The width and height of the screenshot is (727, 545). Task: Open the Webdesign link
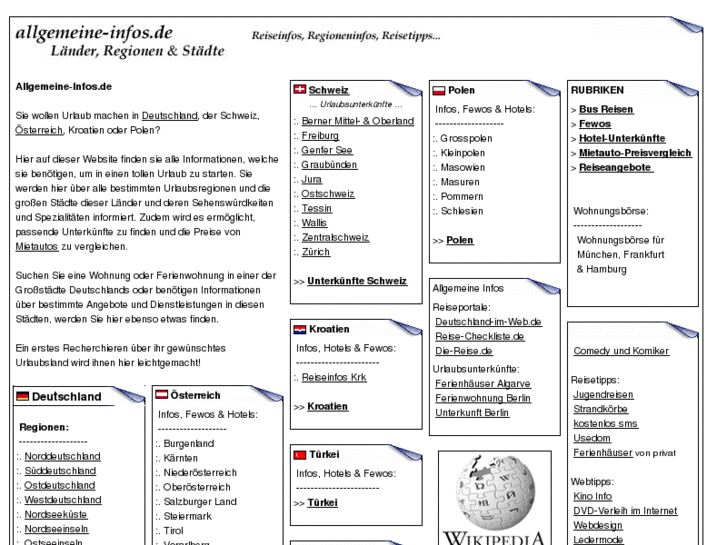(x=598, y=525)
